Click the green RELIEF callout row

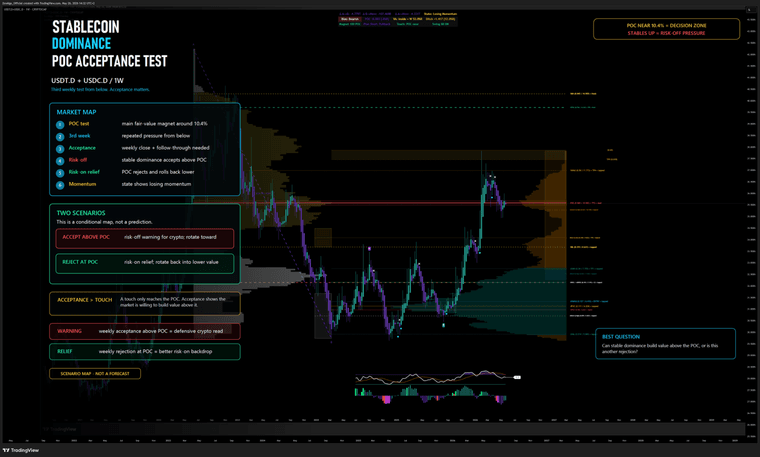pos(144,351)
